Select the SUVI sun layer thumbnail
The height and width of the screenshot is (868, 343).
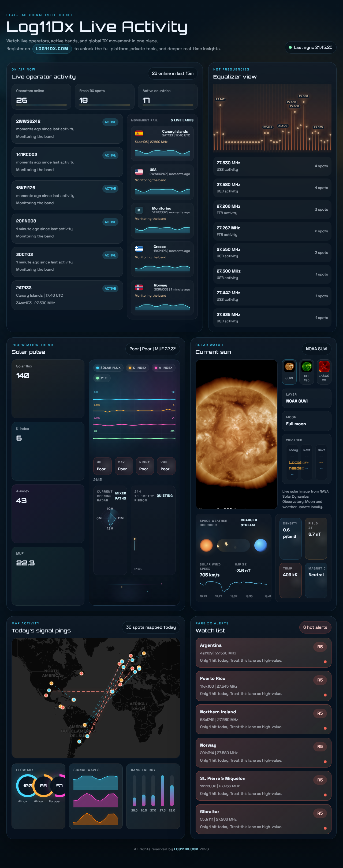(x=289, y=372)
